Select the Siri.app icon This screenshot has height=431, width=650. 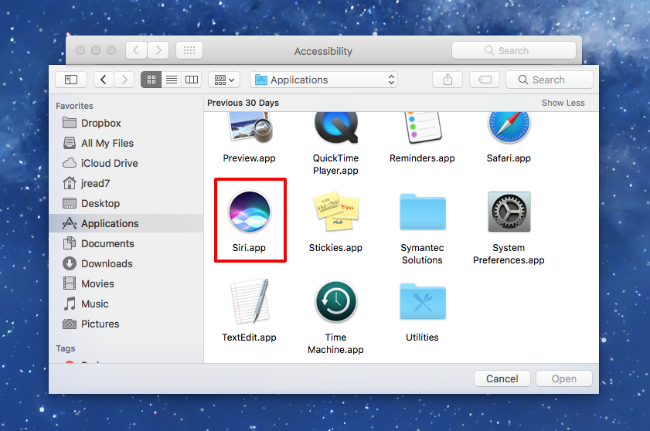pyautogui.click(x=250, y=212)
